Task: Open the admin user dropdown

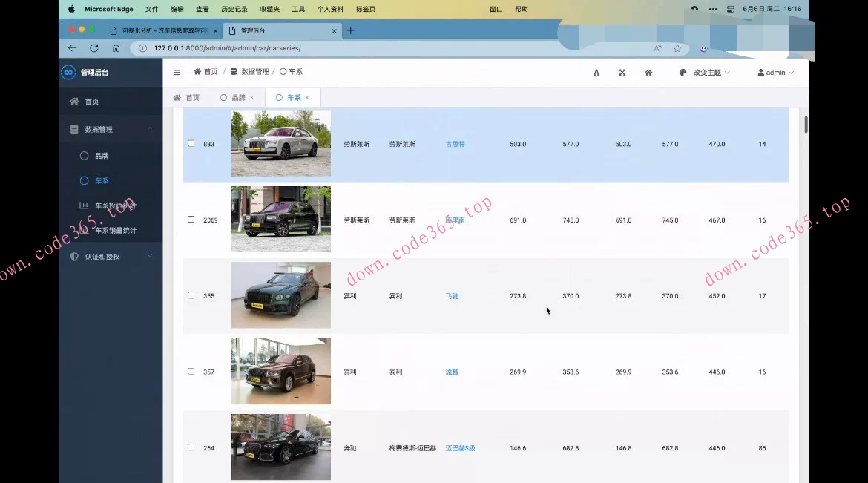Action: click(775, 73)
